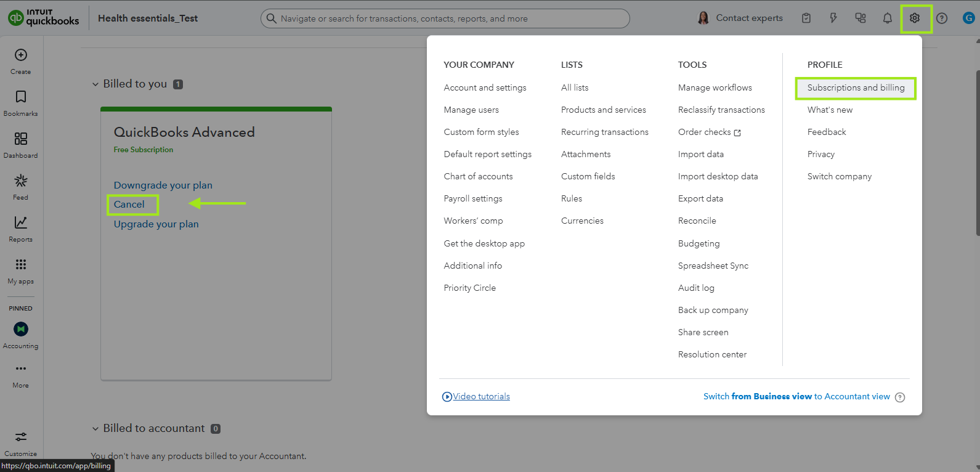
Task: Click the Cancel subscription link
Action: point(129,205)
